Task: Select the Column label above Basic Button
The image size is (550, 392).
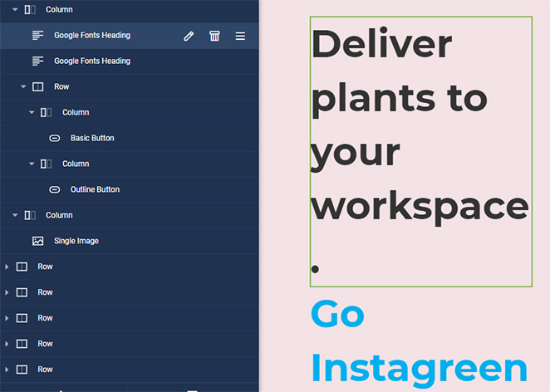Action: coord(76,113)
